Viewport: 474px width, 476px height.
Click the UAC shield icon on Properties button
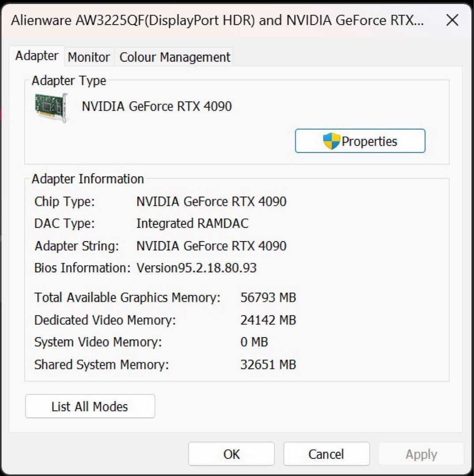pyautogui.click(x=332, y=141)
